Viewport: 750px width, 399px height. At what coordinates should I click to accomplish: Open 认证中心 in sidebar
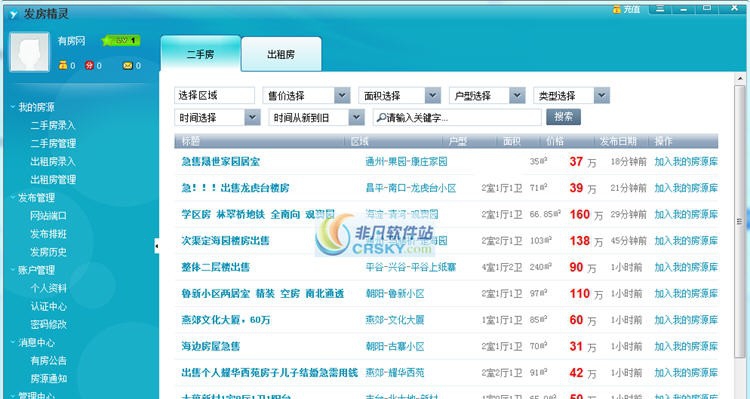48,306
